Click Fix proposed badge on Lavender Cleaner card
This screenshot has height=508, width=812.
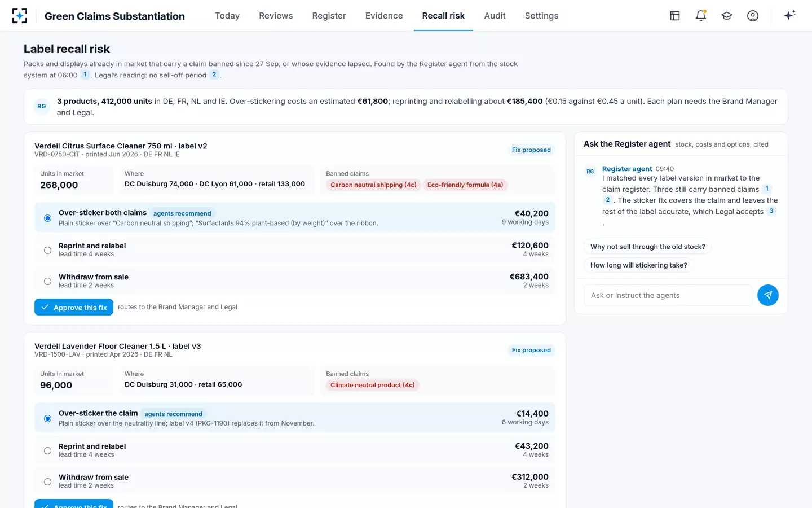tap(531, 351)
